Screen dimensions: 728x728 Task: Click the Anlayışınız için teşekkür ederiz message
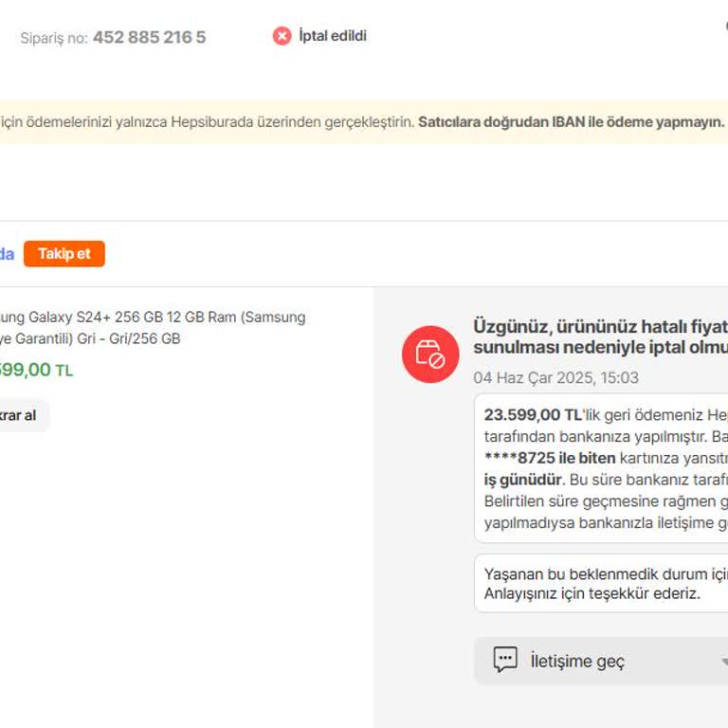pyautogui.click(x=591, y=593)
